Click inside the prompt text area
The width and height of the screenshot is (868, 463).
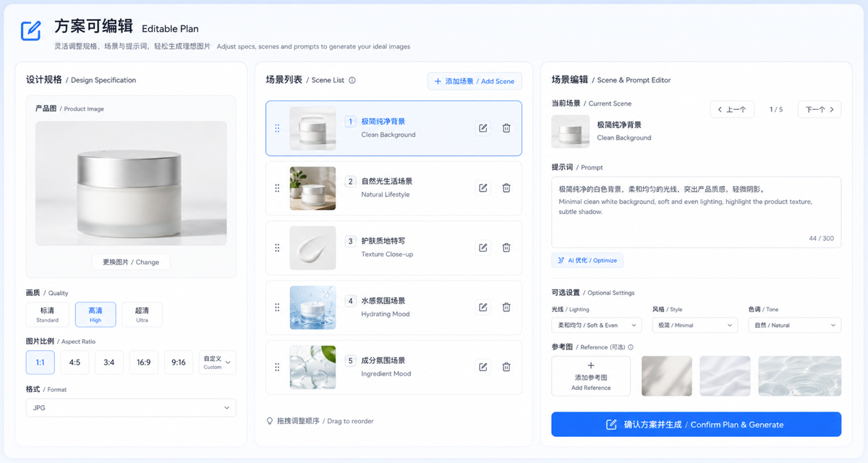tap(696, 212)
